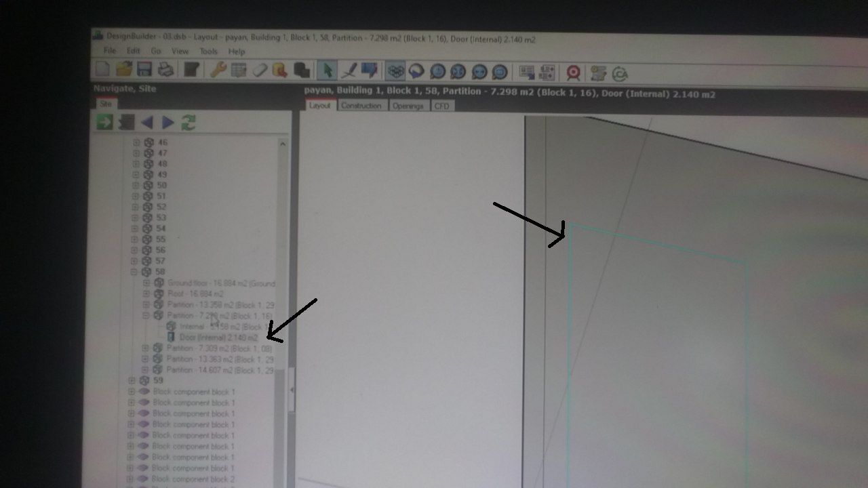Open the Edit menu
Viewport: 868px width, 488px height.
[x=133, y=51]
